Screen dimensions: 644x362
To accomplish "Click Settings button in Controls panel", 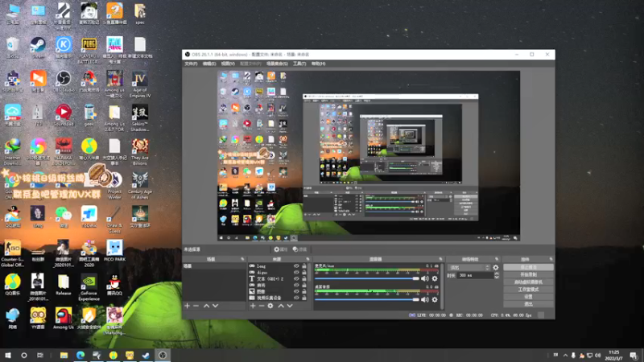I will pyautogui.click(x=528, y=297).
